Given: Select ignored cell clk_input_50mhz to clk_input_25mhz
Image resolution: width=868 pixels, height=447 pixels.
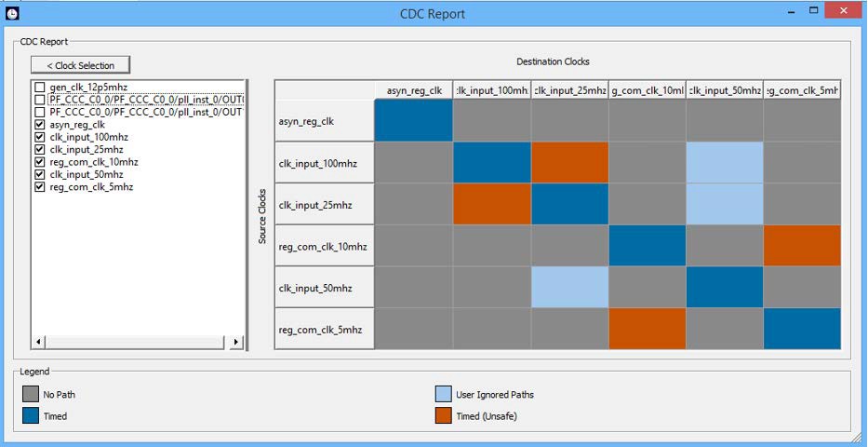Looking at the screenshot, I should pyautogui.click(x=569, y=287).
